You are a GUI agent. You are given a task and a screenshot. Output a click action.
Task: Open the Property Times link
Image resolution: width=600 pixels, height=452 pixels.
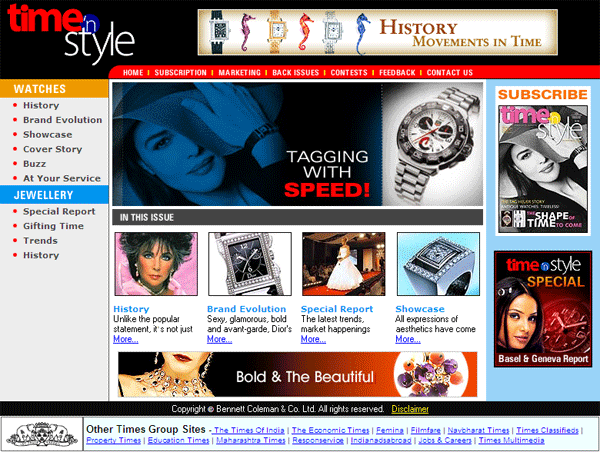pos(113,440)
